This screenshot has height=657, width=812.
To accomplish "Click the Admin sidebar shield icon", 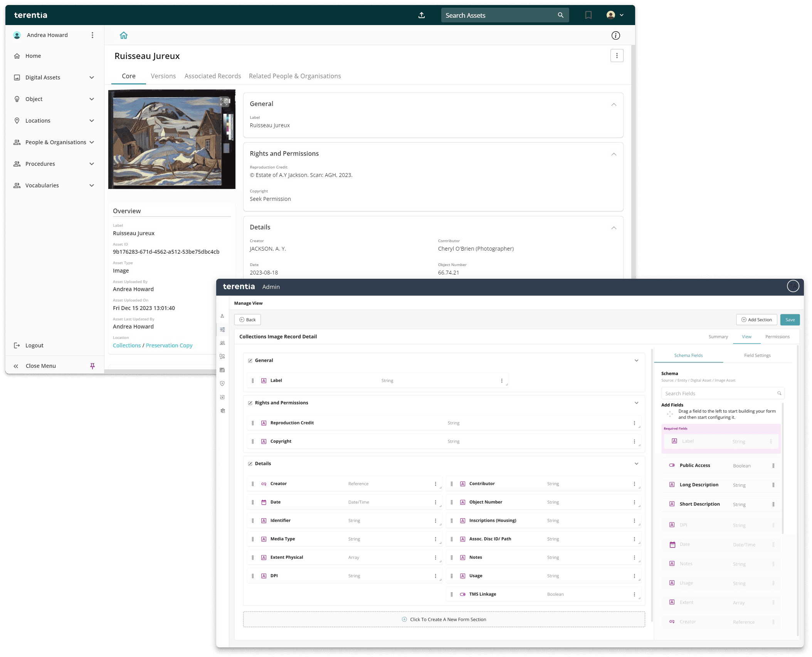I will [222, 384].
